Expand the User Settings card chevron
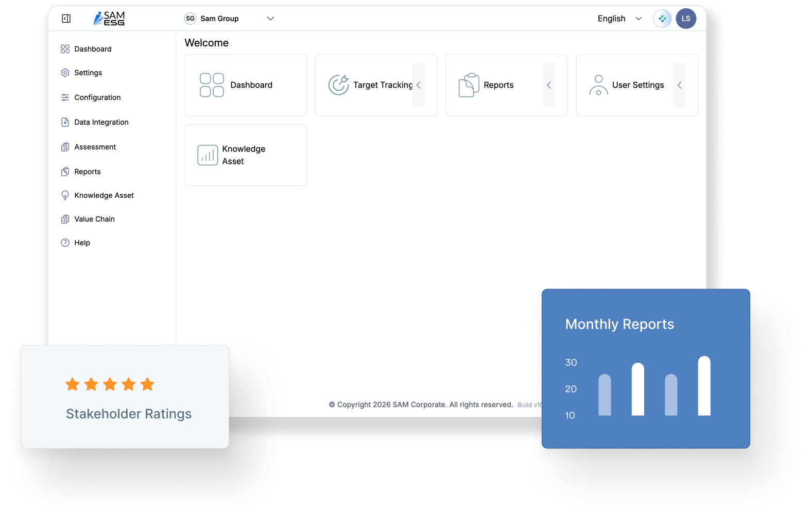The height and width of the screenshot is (521, 812). click(x=680, y=85)
